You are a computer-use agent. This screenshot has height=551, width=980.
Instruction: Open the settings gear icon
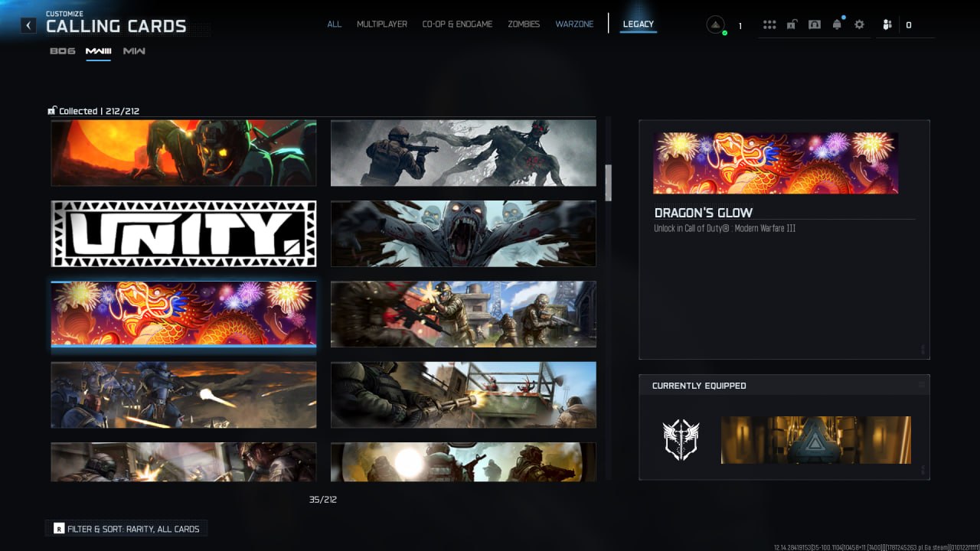pos(859,24)
